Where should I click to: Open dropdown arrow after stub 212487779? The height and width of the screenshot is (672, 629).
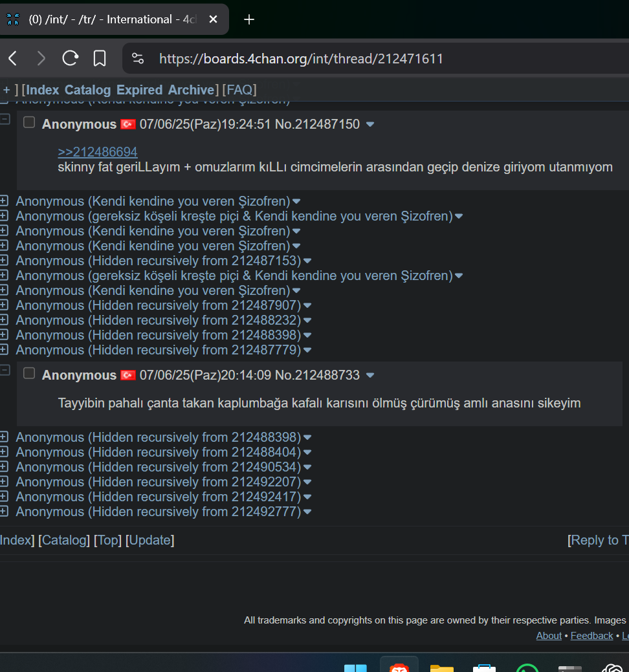coord(307,350)
